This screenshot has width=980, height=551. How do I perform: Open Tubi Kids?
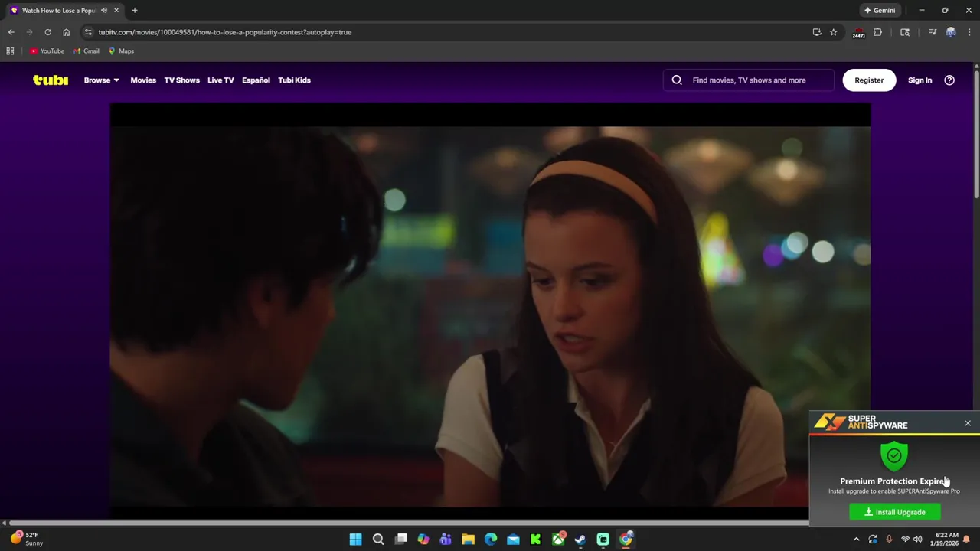point(294,80)
